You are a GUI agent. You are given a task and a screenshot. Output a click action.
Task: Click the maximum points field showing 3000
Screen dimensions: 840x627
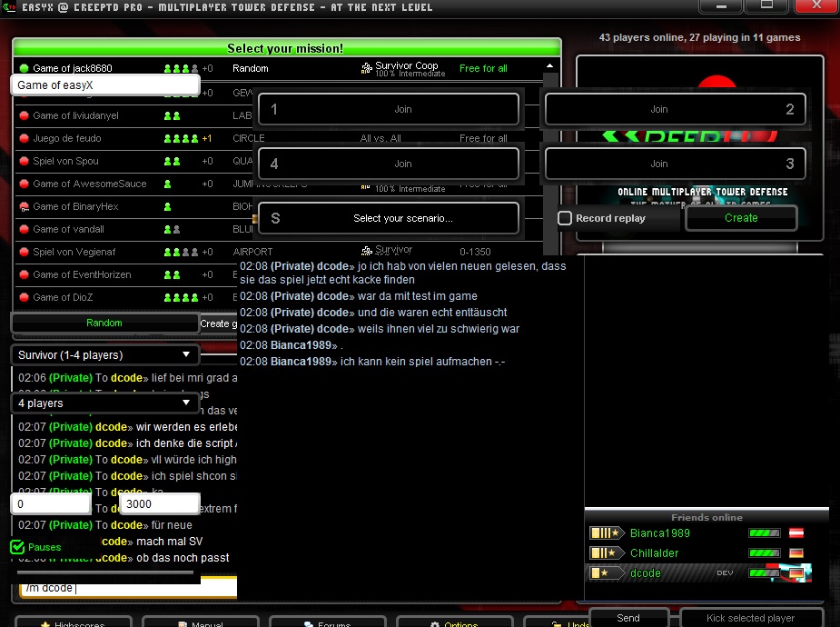(x=160, y=503)
